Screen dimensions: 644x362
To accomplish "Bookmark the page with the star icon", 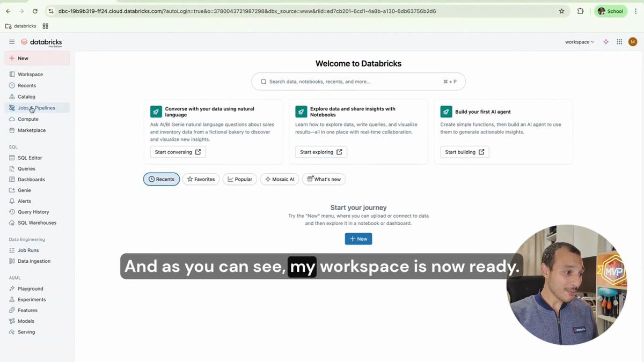I will point(562,11).
